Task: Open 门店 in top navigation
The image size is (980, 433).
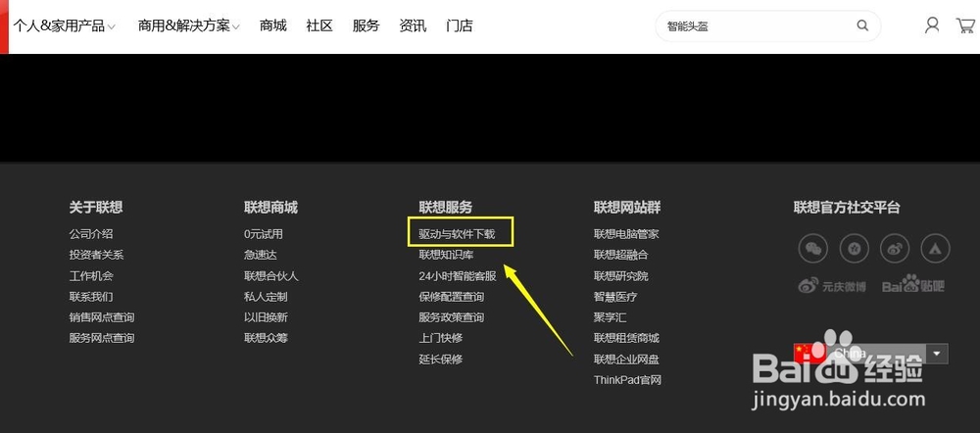Action: point(460,25)
